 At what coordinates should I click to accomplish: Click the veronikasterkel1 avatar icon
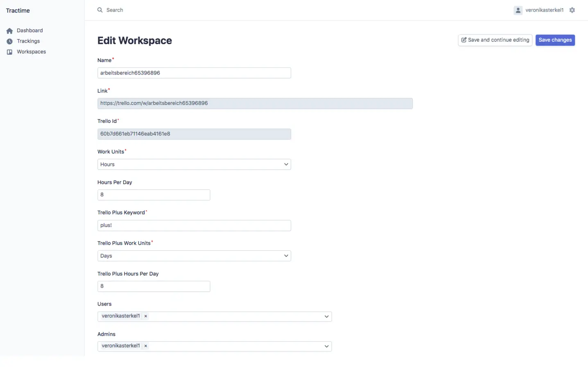518,10
